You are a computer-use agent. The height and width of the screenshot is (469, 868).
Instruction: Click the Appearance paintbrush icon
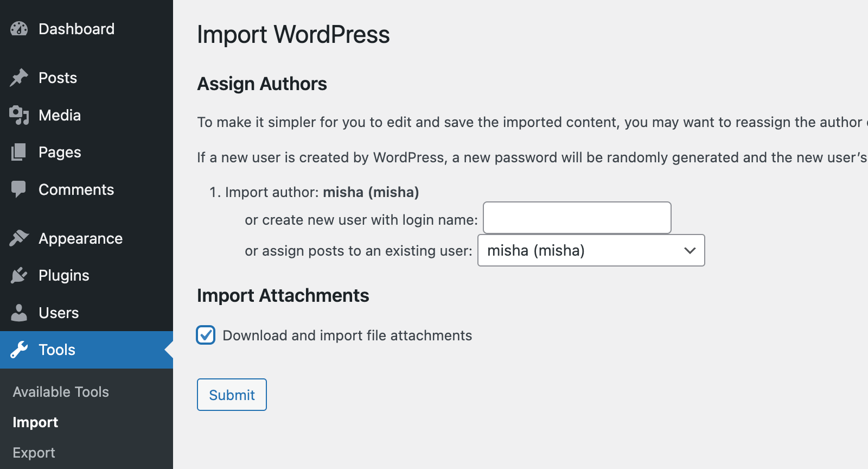(19, 238)
